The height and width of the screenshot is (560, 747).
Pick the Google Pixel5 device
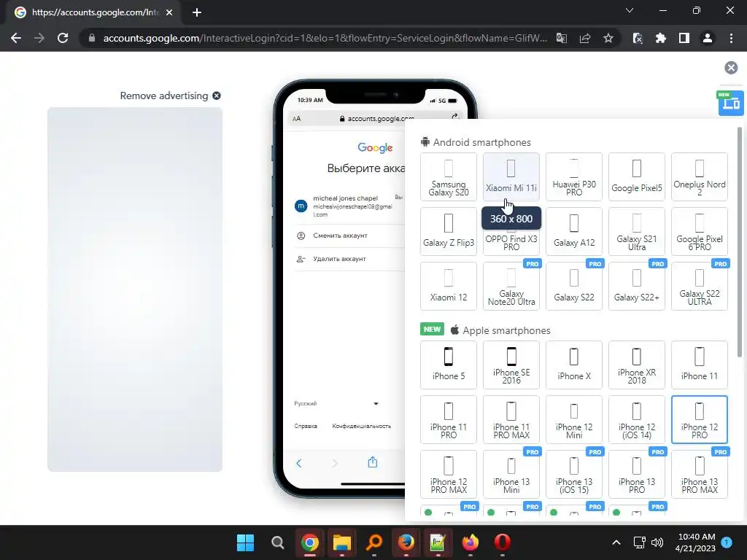[x=636, y=176]
